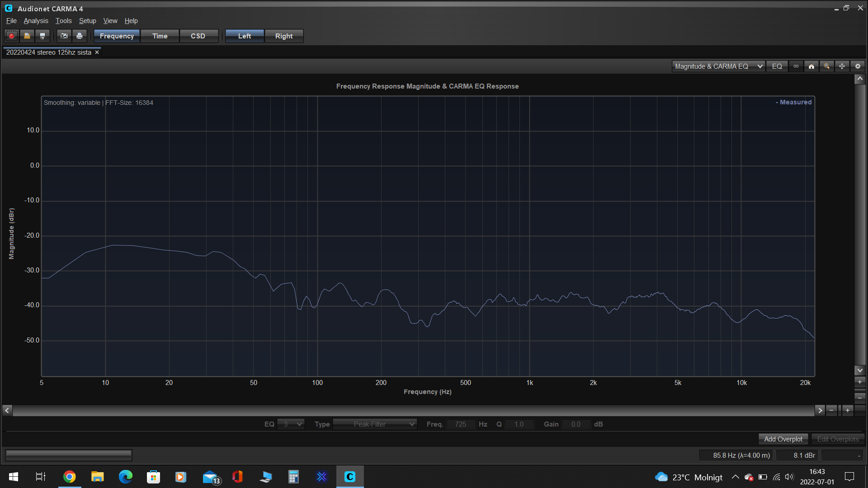868x488 pixels.
Task: Open the weather widget showing 23°C Molnigt
Action: (689, 477)
